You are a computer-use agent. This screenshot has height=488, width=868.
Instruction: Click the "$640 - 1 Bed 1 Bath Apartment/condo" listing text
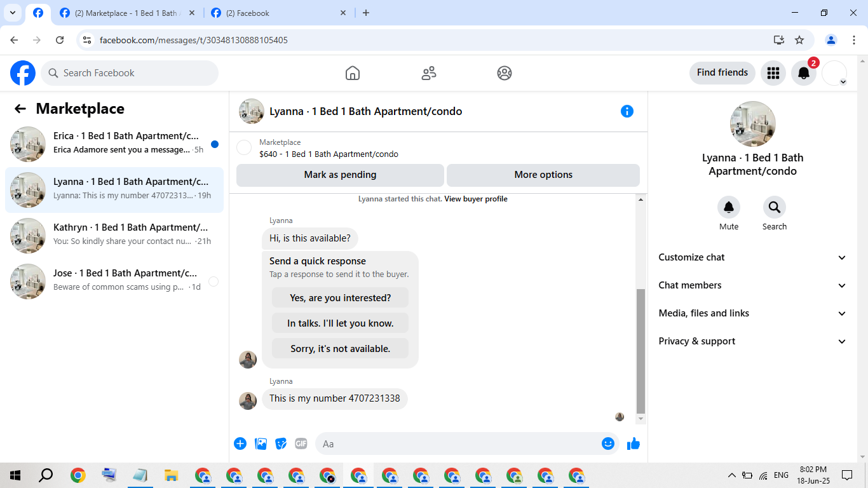329,154
